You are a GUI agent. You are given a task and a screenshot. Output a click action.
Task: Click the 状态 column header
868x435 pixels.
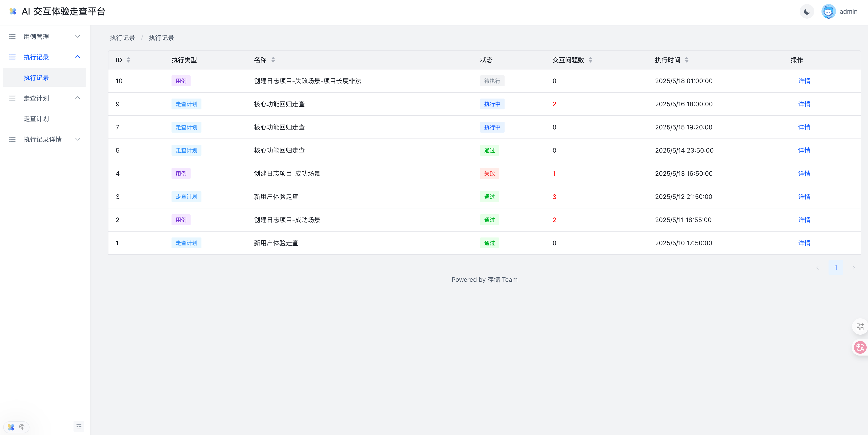[x=486, y=60]
